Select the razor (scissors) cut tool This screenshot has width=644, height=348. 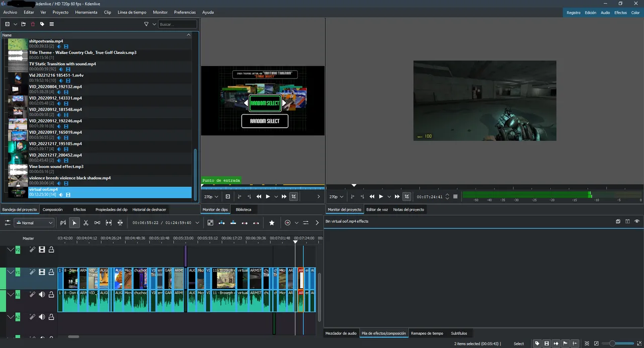pyautogui.click(x=86, y=223)
